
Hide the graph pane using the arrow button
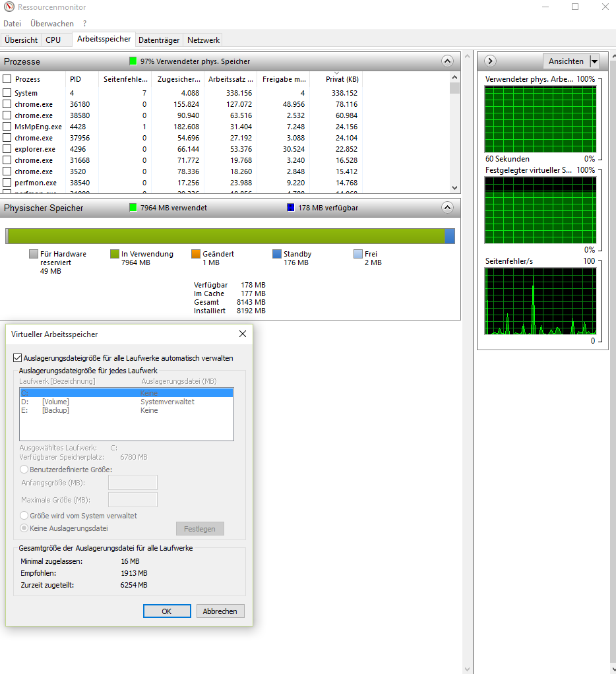point(490,61)
